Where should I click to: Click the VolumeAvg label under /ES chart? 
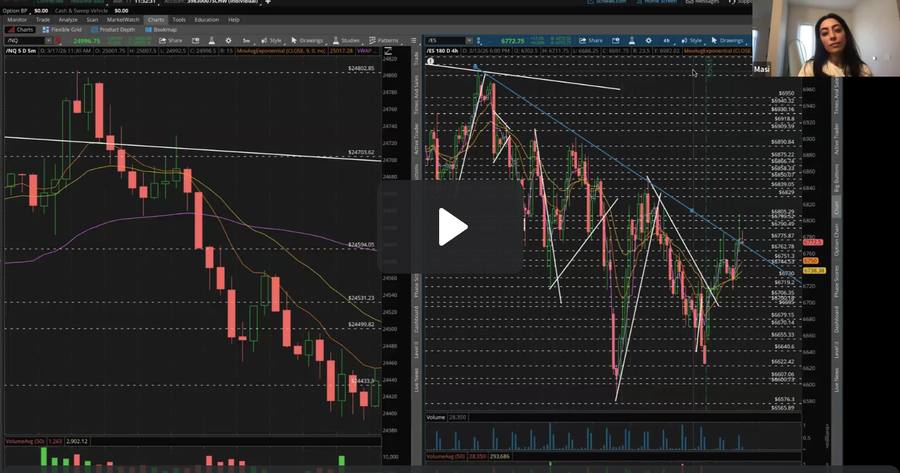coord(445,456)
